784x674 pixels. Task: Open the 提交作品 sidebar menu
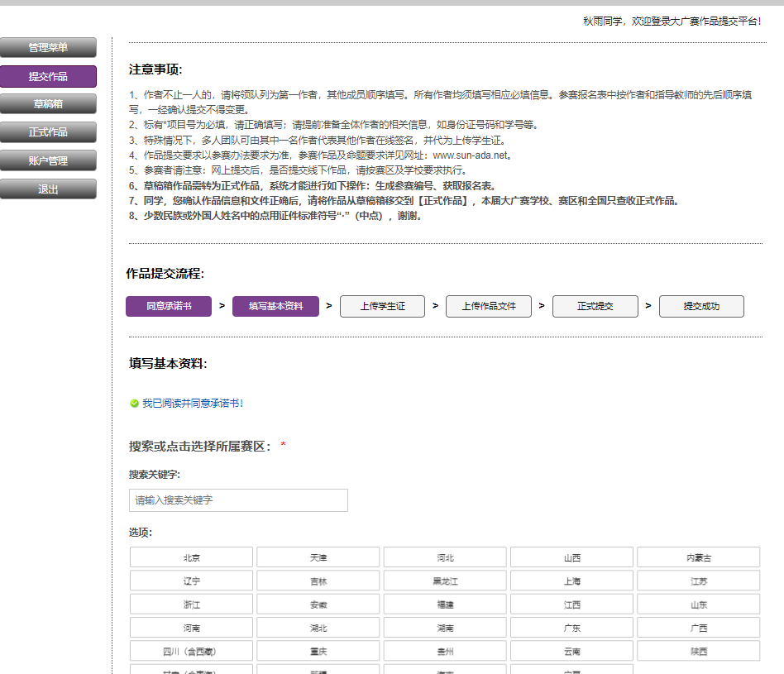(48, 77)
